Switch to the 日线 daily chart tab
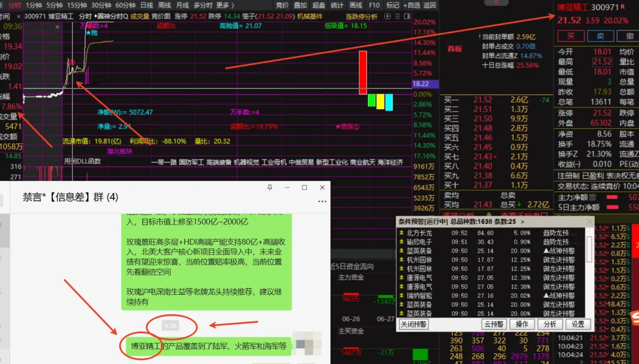639x364 pixels. pyautogui.click(x=147, y=5)
